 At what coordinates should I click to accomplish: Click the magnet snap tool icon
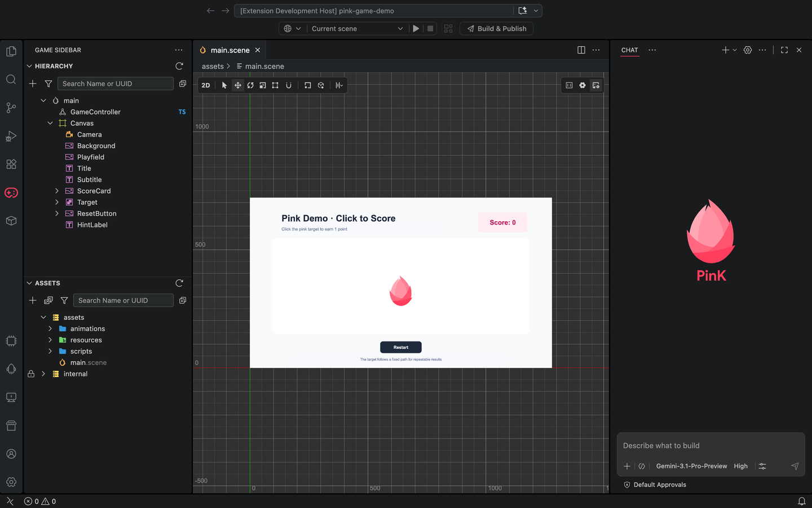(x=289, y=85)
